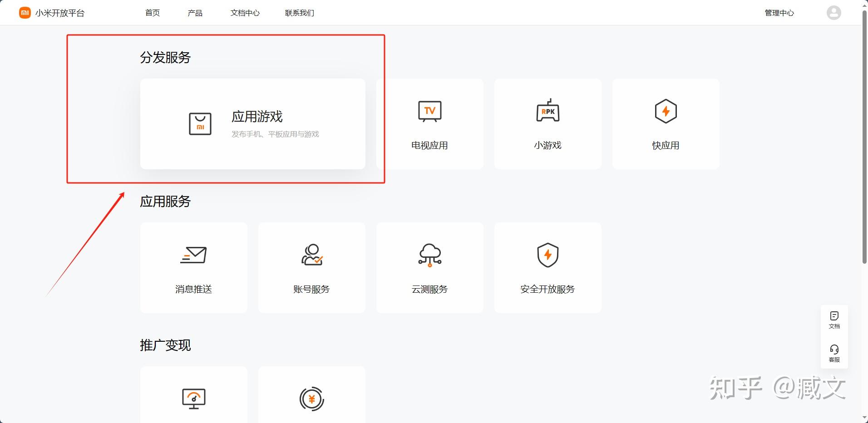This screenshot has height=423, width=868.
Task: Click the 安全开放服务 shield icon
Action: (x=547, y=255)
